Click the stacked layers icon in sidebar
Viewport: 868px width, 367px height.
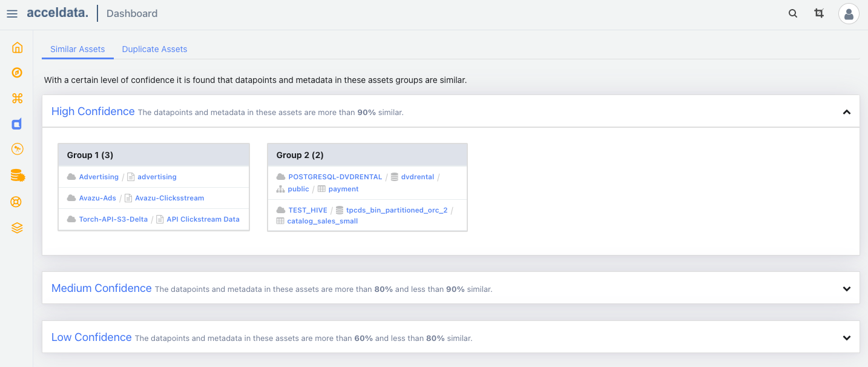tap(17, 228)
